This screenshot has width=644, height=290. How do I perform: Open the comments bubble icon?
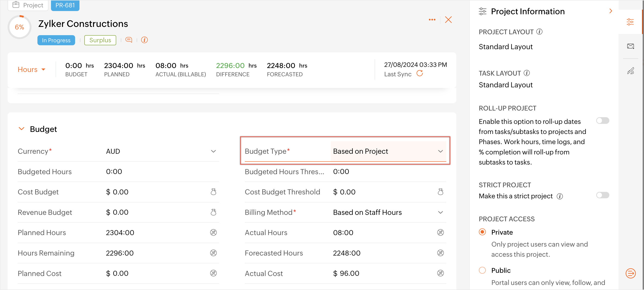[128, 40]
